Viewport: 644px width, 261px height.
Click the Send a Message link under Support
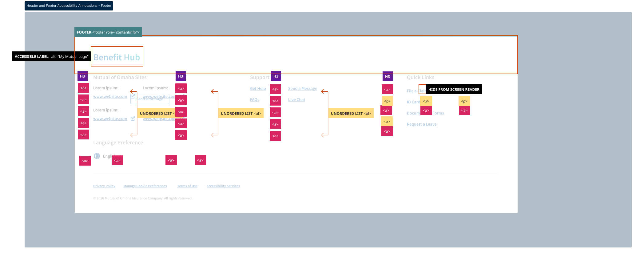(303, 88)
